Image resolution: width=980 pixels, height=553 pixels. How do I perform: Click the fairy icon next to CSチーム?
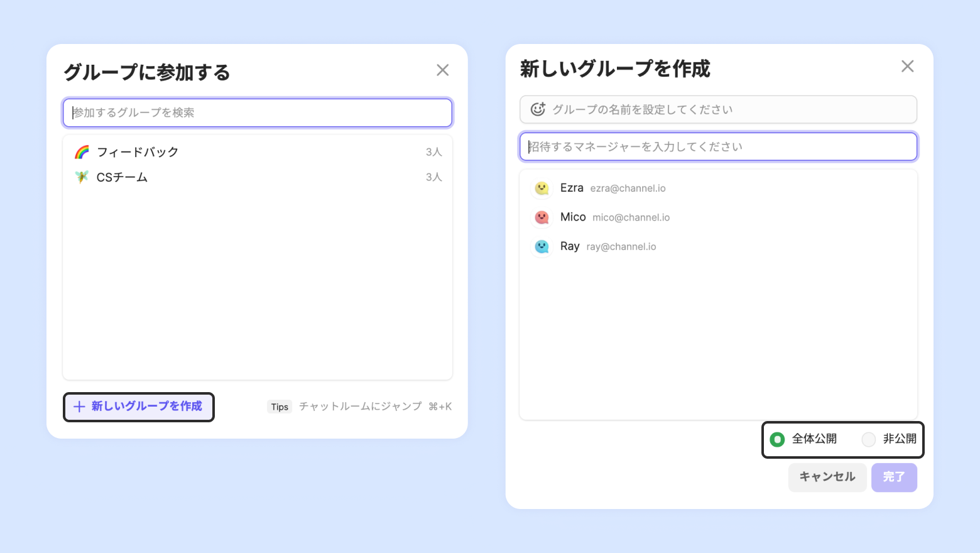click(x=82, y=177)
